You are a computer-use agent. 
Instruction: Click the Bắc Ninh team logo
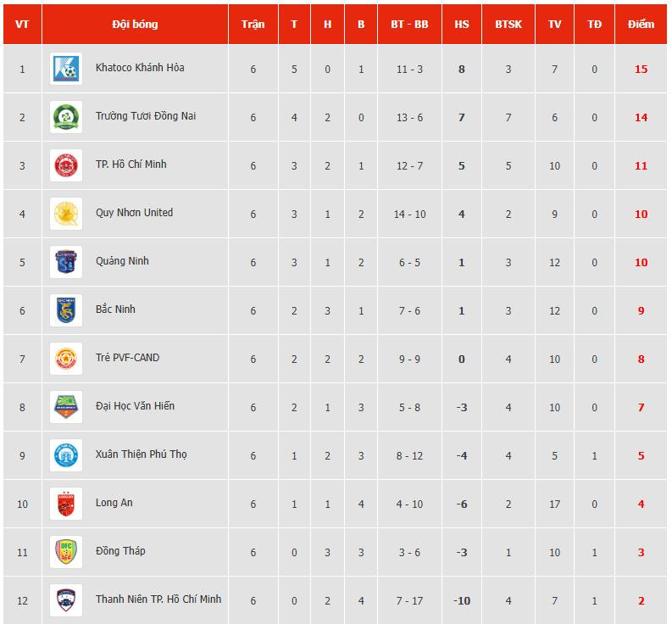click(66, 310)
